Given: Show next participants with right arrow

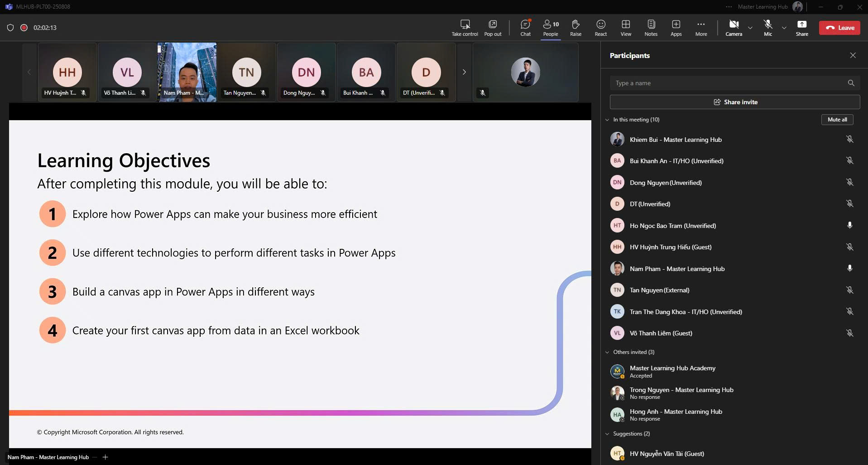Looking at the screenshot, I should pos(464,72).
